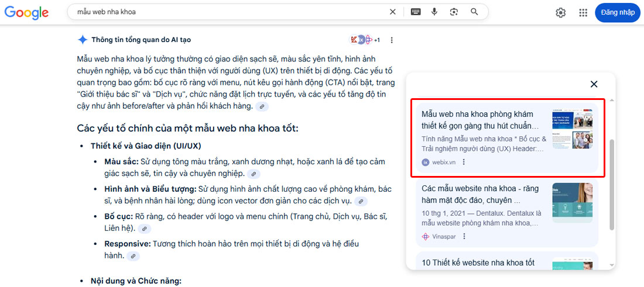644x287 pixels.
Task: Open quick settings gear icon
Action: (561, 13)
